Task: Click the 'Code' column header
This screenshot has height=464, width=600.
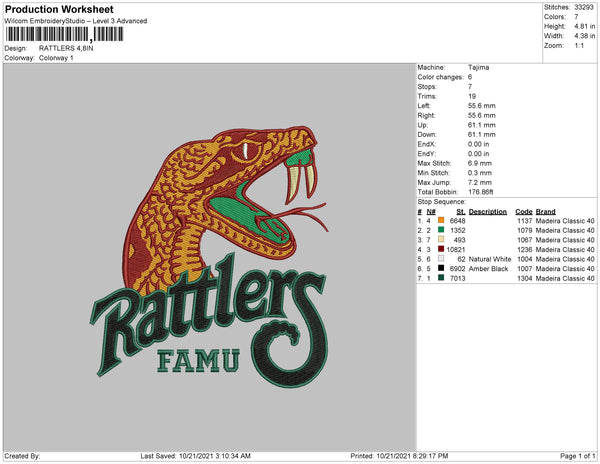Action: 523,212
